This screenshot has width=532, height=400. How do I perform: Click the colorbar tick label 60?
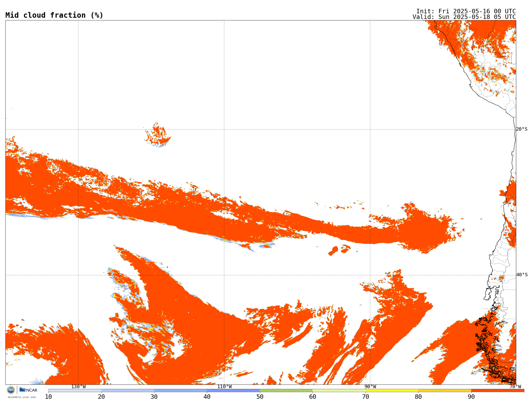(x=313, y=397)
